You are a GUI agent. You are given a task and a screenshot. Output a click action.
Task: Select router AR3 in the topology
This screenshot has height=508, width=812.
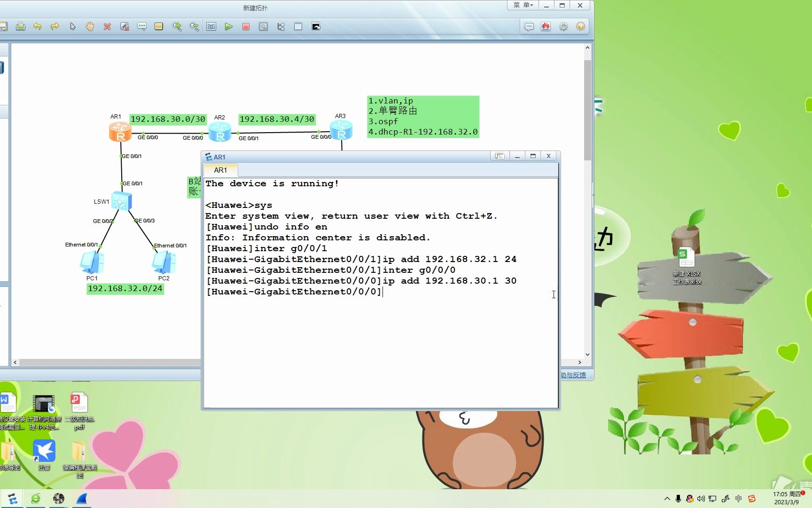coord(341,130)
